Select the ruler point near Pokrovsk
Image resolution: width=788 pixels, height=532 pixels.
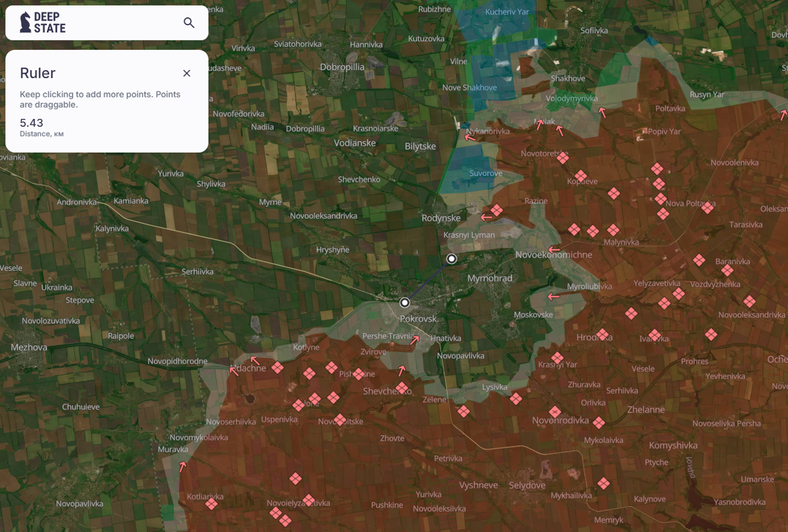(404, 302)
